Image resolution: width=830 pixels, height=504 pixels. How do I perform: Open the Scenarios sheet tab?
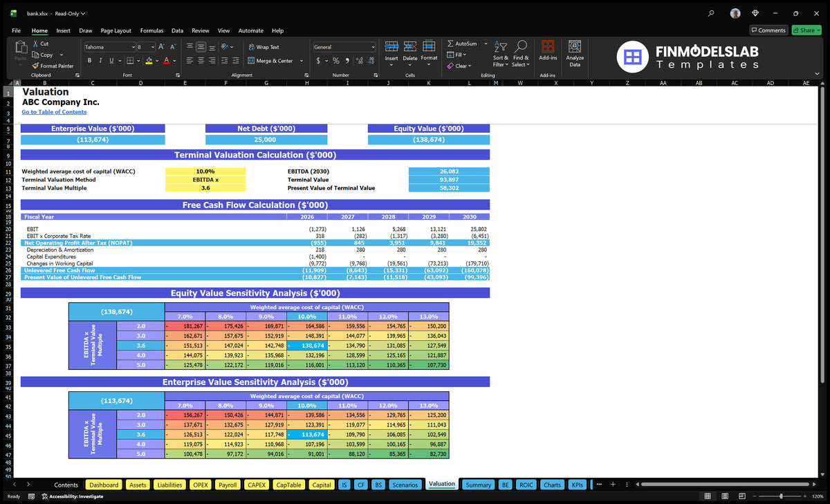click(x=405, y=485)
